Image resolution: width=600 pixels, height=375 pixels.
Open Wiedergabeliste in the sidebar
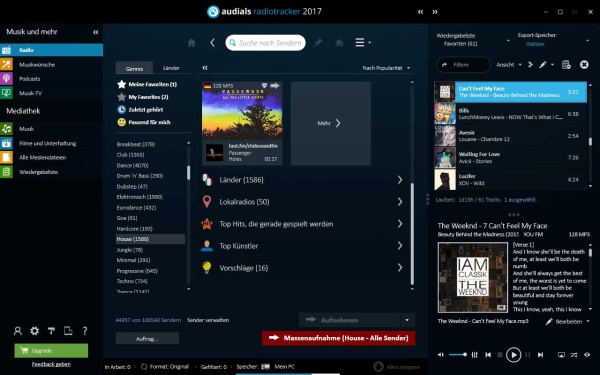pyautogui.click(x=51, y=172)
